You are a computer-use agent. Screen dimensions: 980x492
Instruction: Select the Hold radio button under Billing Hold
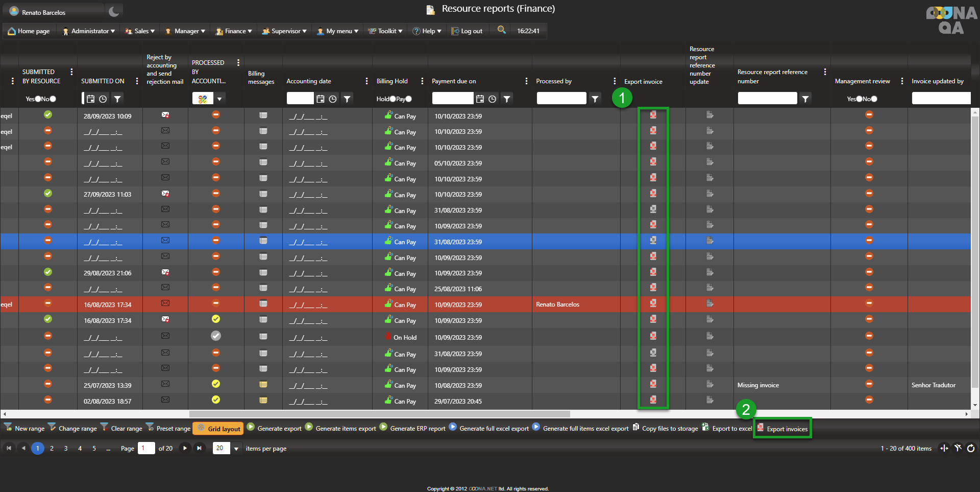click(x=392, y=99)
